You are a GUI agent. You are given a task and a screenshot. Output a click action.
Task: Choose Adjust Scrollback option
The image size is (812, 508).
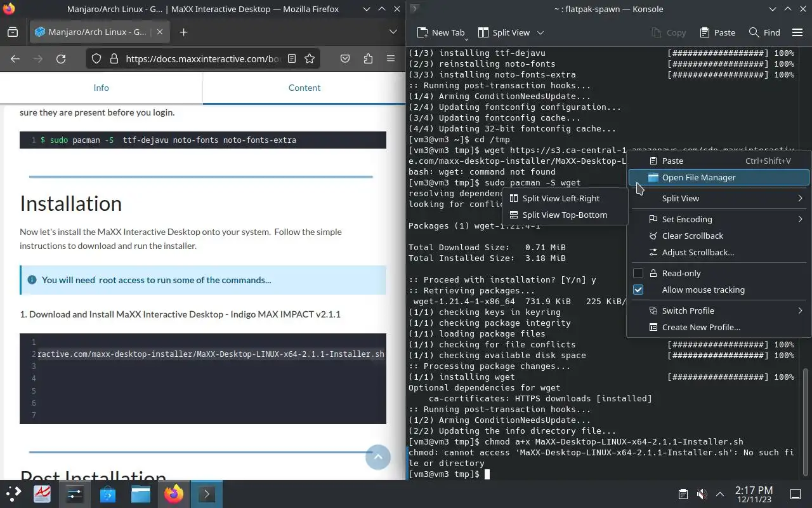719,252
